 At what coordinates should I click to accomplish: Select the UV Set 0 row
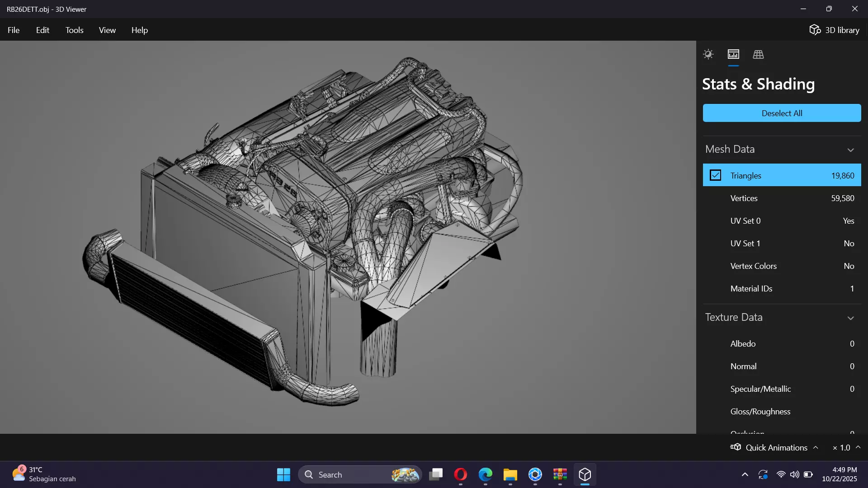click(782, 221)
